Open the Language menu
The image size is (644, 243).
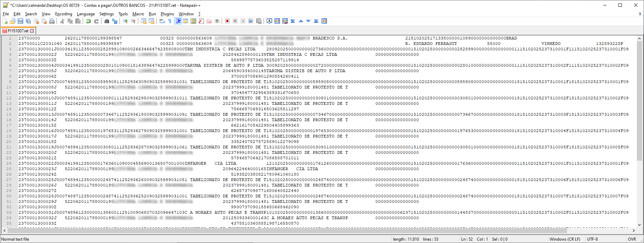click(85, 14)
